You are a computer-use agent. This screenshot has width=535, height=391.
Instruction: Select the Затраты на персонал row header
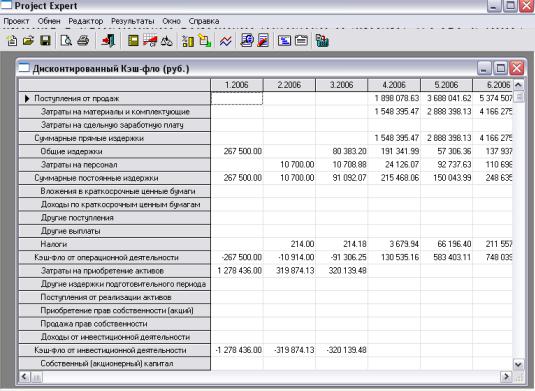115,165
